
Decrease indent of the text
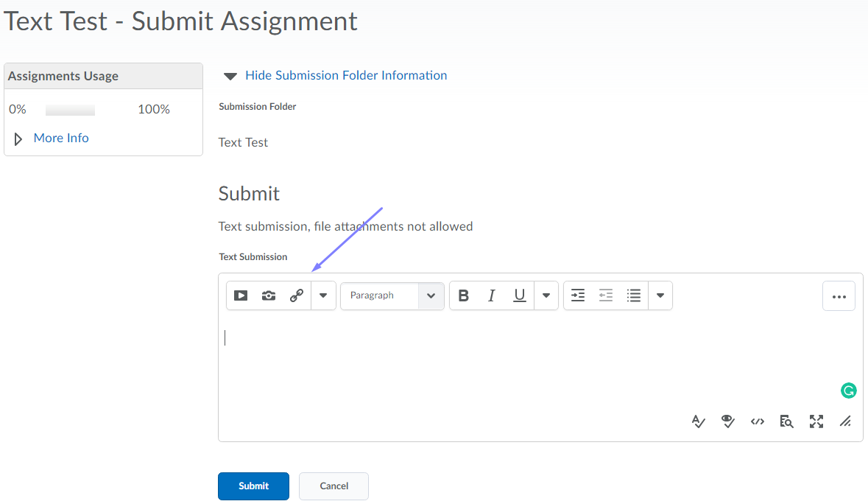(606, 295)
